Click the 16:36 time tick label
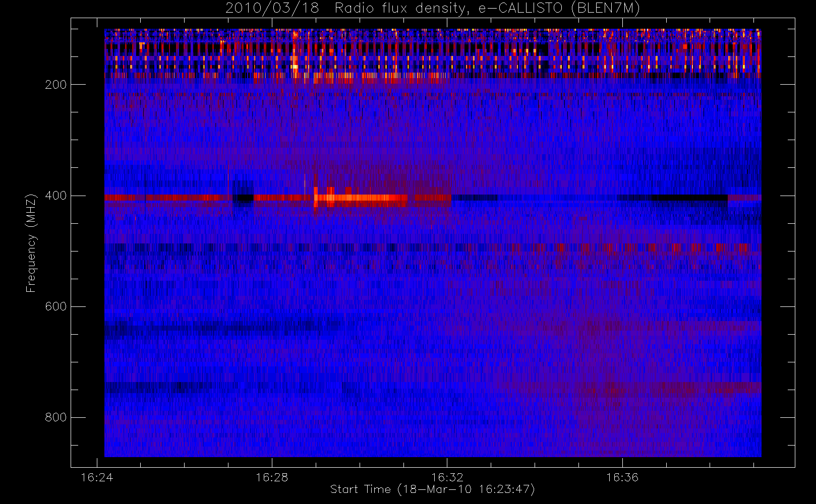The width and height of the screenshot is (816, 504). point(622,477)
